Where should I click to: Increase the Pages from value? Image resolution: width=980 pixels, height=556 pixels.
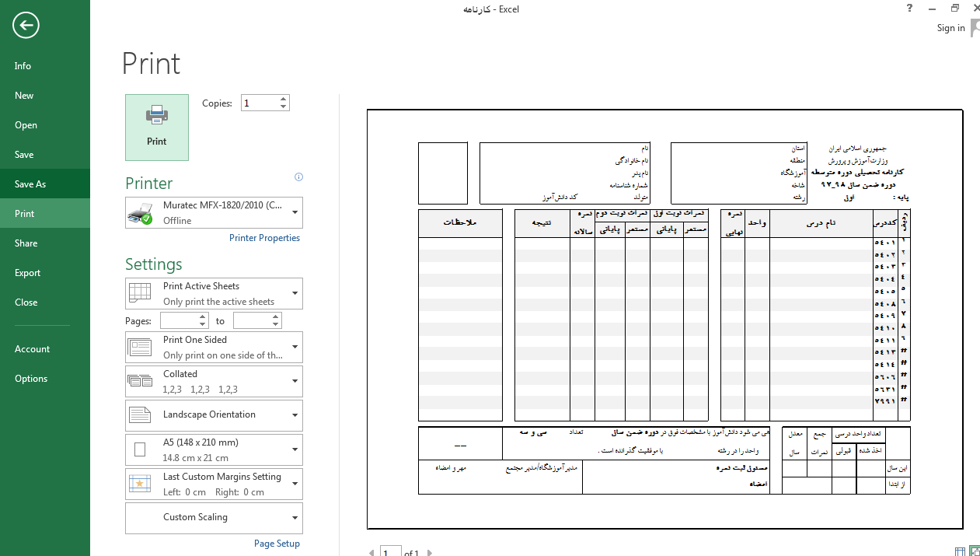(204, 317)
